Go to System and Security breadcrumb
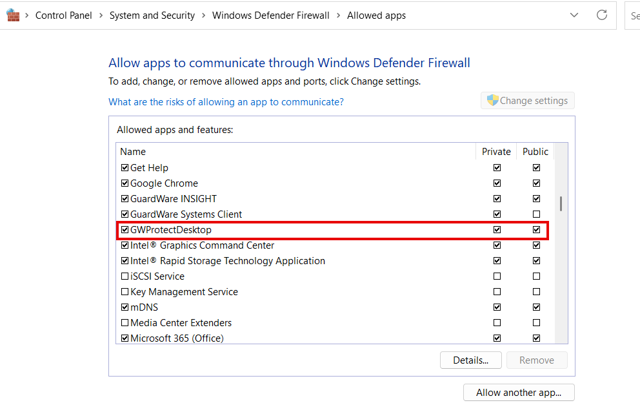This screenshot has height=414, width=640. 153,16
